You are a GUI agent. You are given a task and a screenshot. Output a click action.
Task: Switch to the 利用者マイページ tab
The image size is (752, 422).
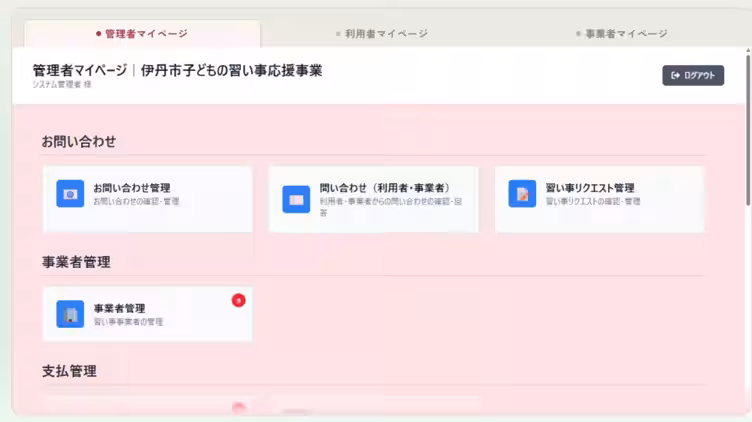[x=382, y=34]
